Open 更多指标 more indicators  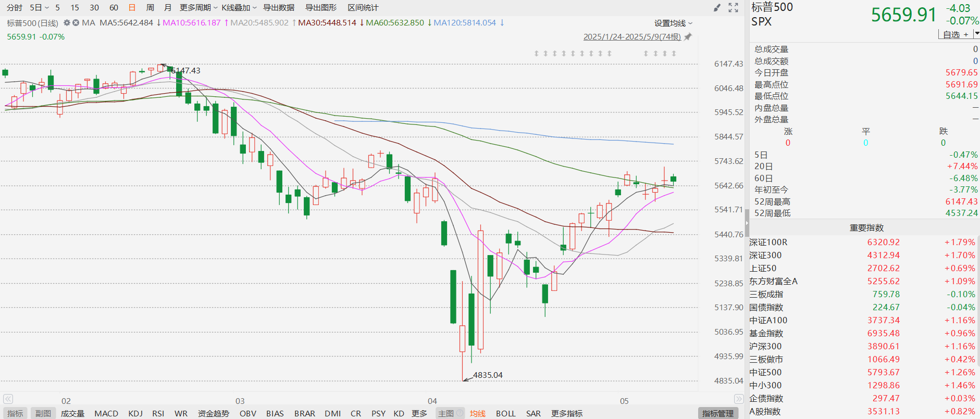click(x=567, y=413)
